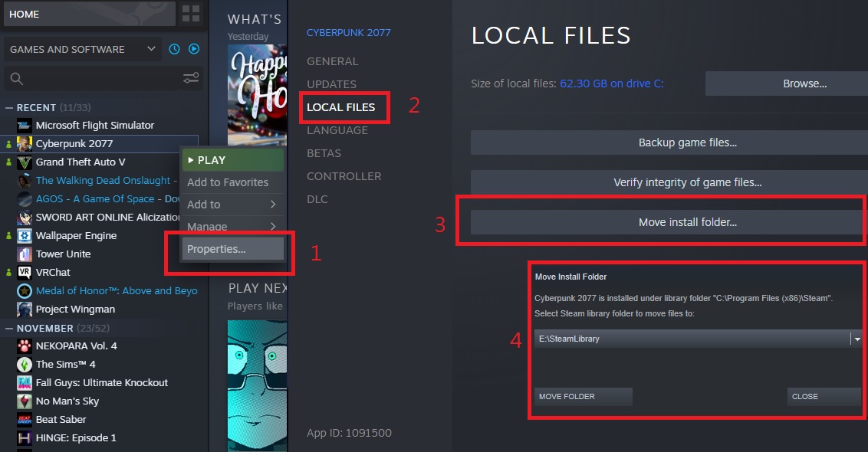Click the search magnifier icon
Image resolution: width=868 pixels, height=452 pixels.
(17, 79)
